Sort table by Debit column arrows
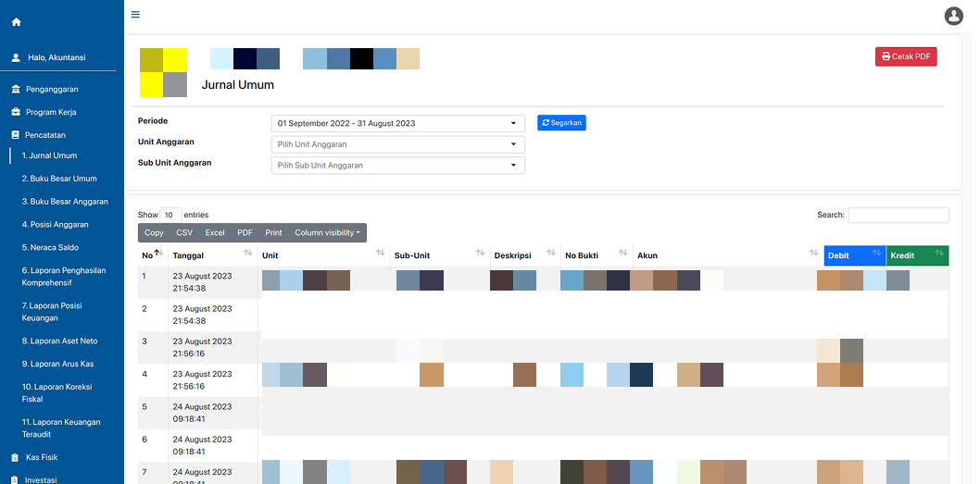 coord(876,253)
